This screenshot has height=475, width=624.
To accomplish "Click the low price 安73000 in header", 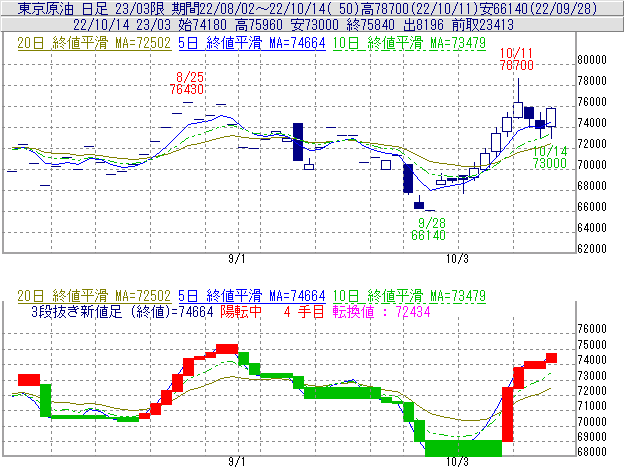I will click(x=315, y=25).
